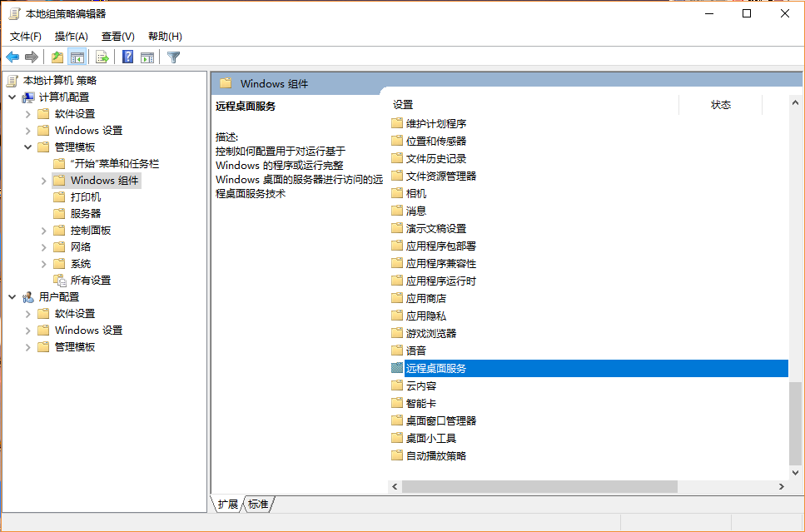Go up one level via toolbar folder icon

(x=57, y=57)
